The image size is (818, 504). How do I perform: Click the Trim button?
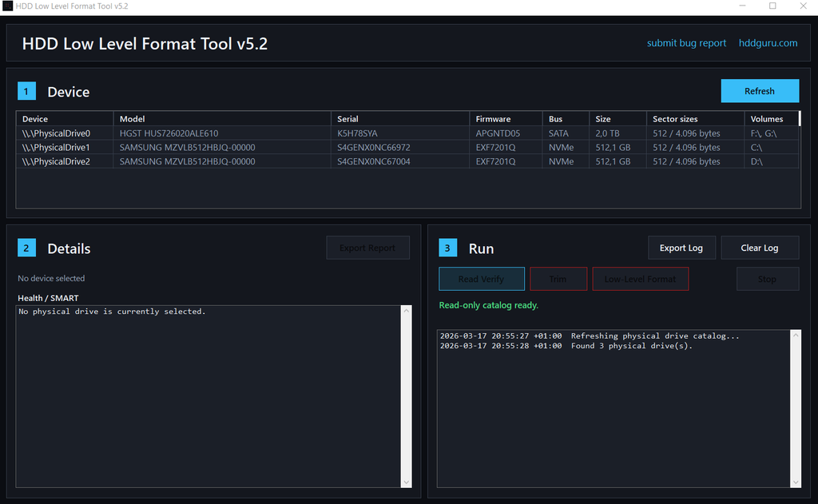click(558, 279)
